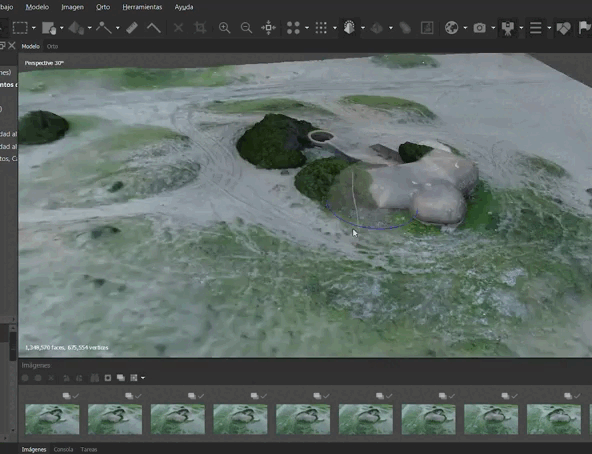The height and width of the screenshot is (454, 592).
Task: Close the left panel with the X
Action: click(12, 46)
